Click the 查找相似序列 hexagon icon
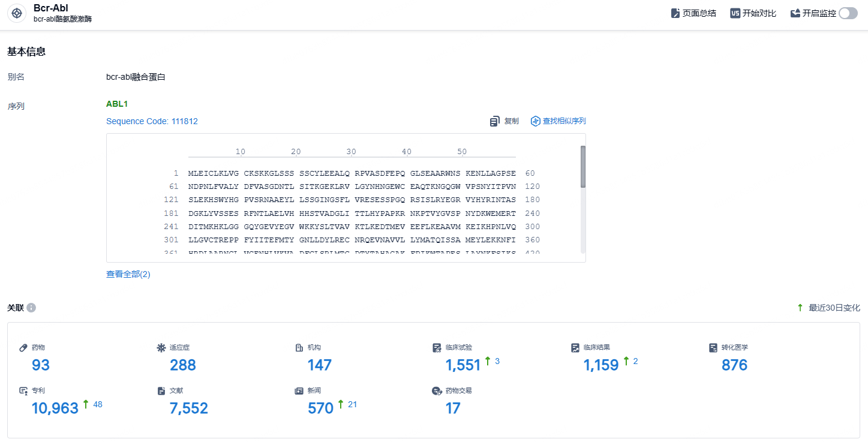 pyautogui.click(x=536, y=121)
